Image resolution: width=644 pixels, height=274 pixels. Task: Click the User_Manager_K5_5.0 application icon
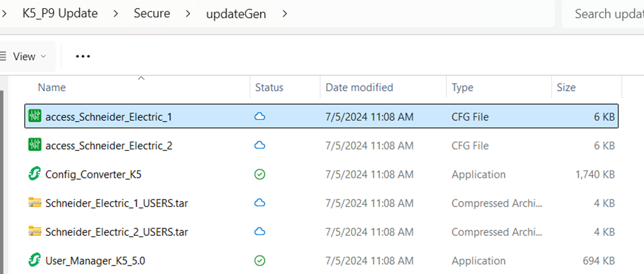coord(35,261)
